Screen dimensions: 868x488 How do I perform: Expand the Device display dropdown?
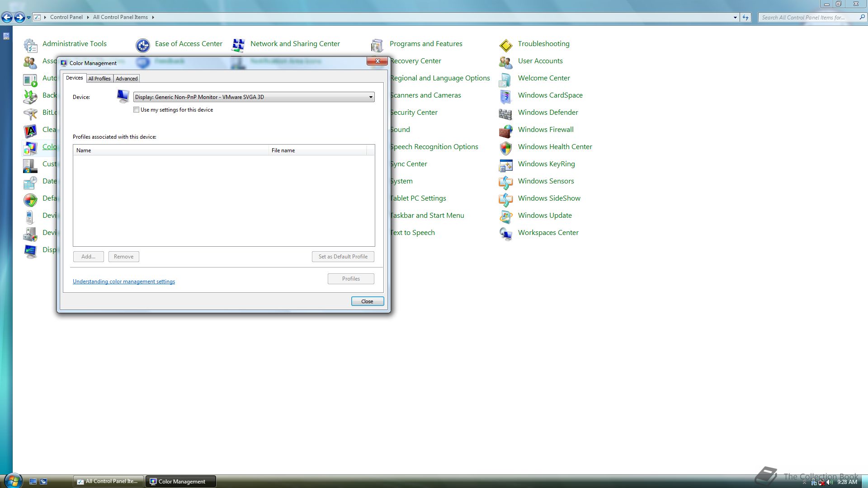click(370, 97)
